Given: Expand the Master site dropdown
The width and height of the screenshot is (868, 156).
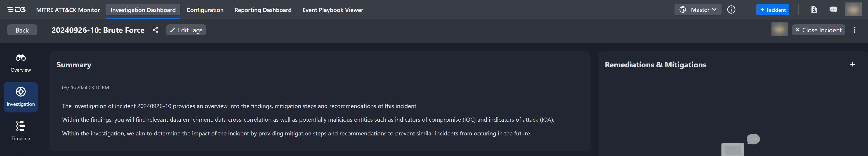Looking at the screenshot, I should tap(698, 10).
